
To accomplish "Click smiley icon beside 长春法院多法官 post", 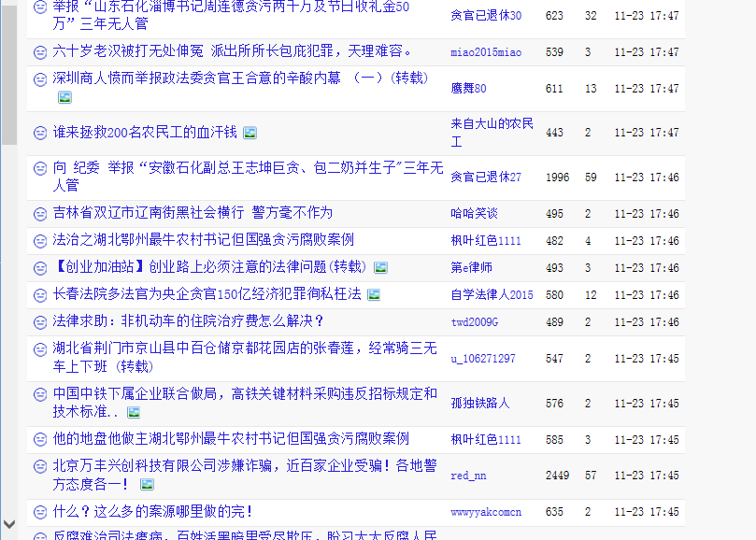I will pos(40,294).
